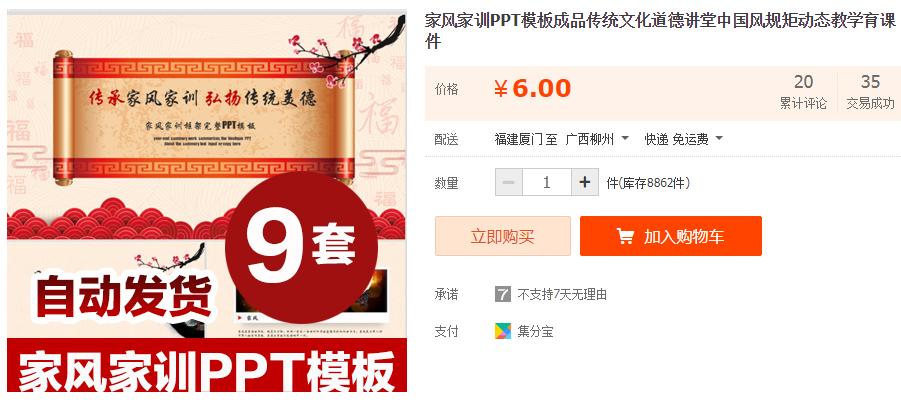Click the red scroll banner in image

click(205, 117)
